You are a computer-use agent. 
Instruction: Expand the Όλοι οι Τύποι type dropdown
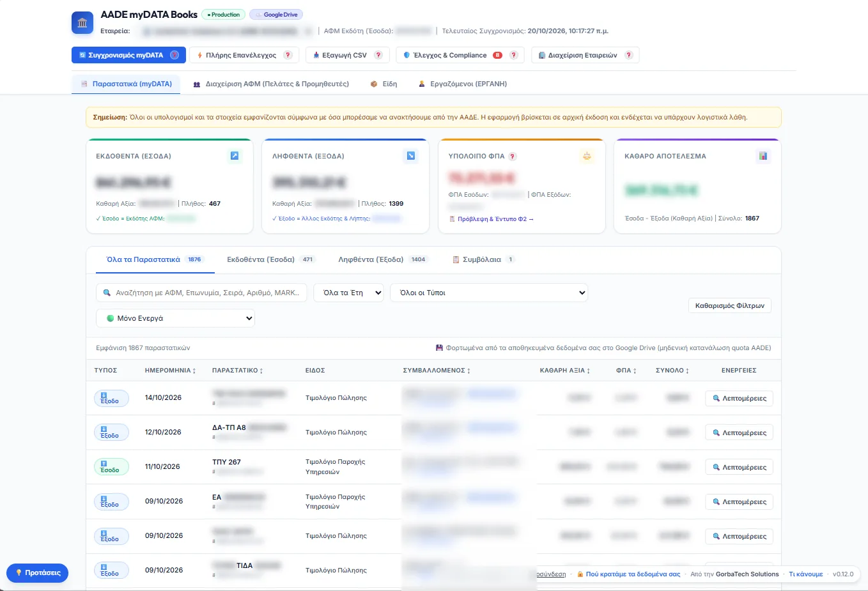489,293
